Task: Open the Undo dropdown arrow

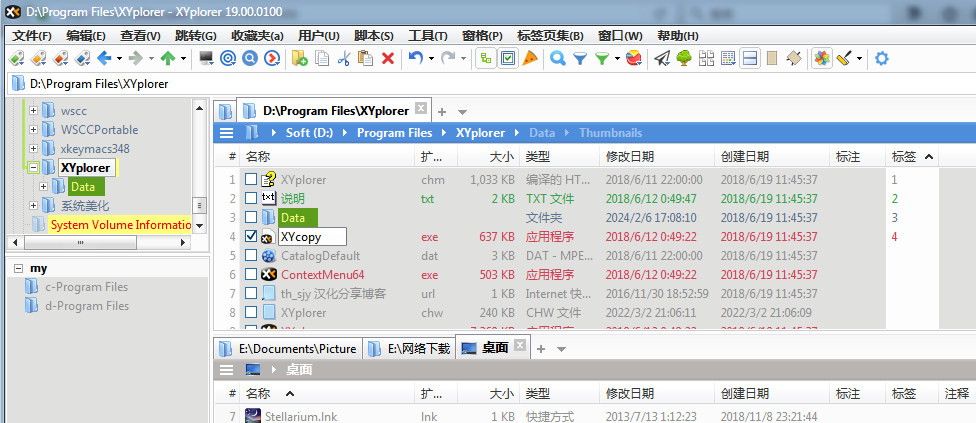Action: point(431,58)
